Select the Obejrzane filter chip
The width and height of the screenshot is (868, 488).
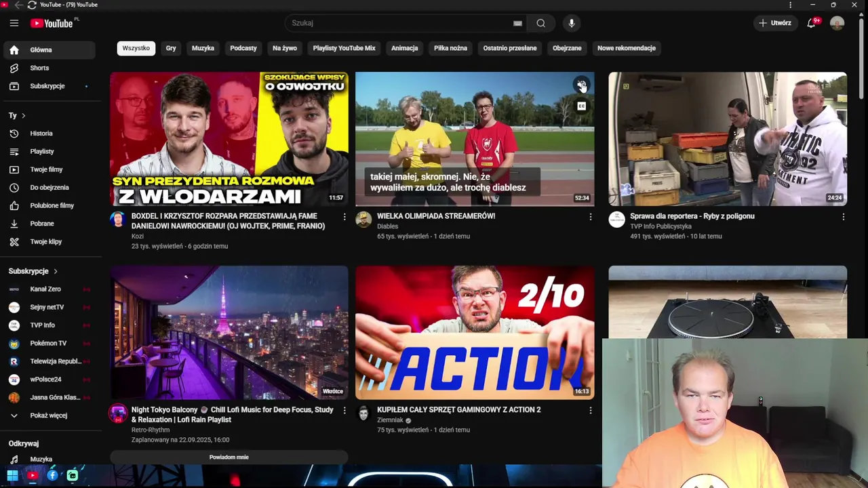coord(567,48)
